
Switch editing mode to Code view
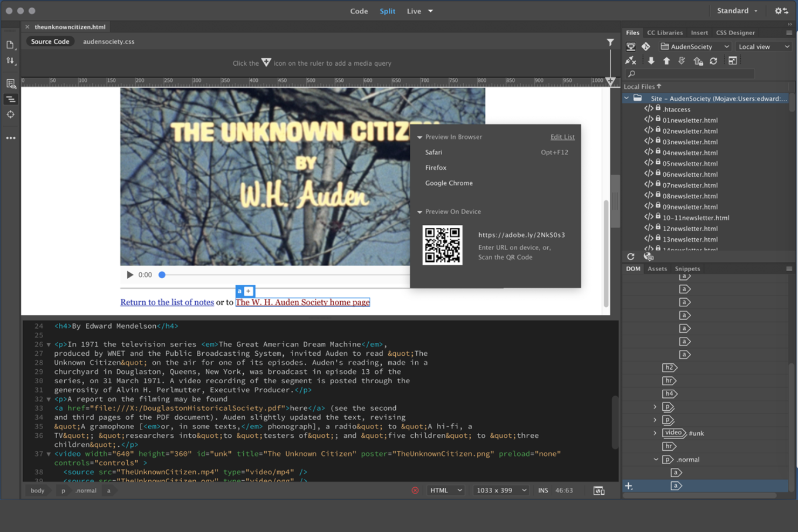[359, 11]
